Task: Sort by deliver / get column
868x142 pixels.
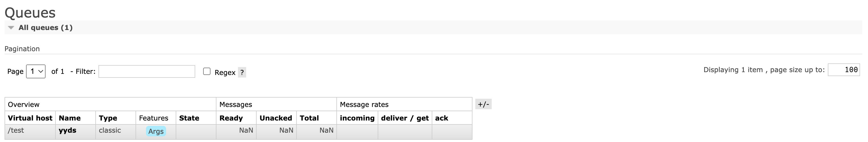Action: coord(405,118)
